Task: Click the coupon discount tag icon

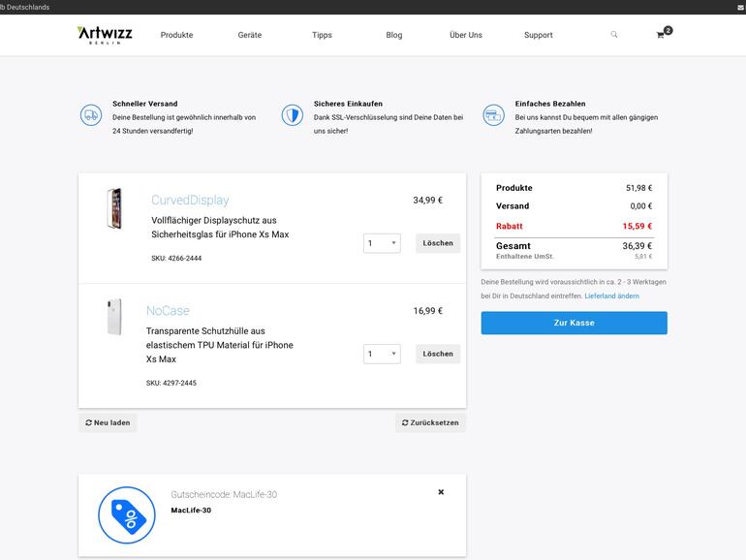Action: point(127,514)
